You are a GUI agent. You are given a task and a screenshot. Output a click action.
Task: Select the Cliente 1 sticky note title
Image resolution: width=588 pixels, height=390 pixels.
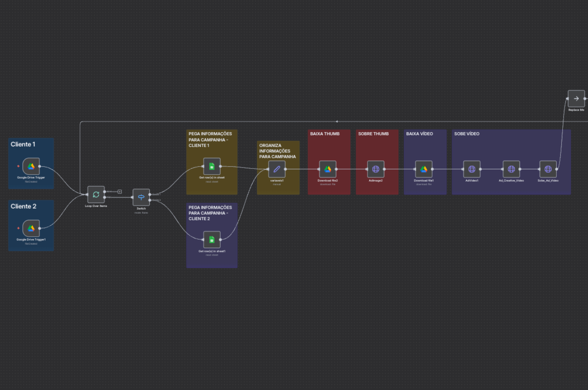[23, 145]
